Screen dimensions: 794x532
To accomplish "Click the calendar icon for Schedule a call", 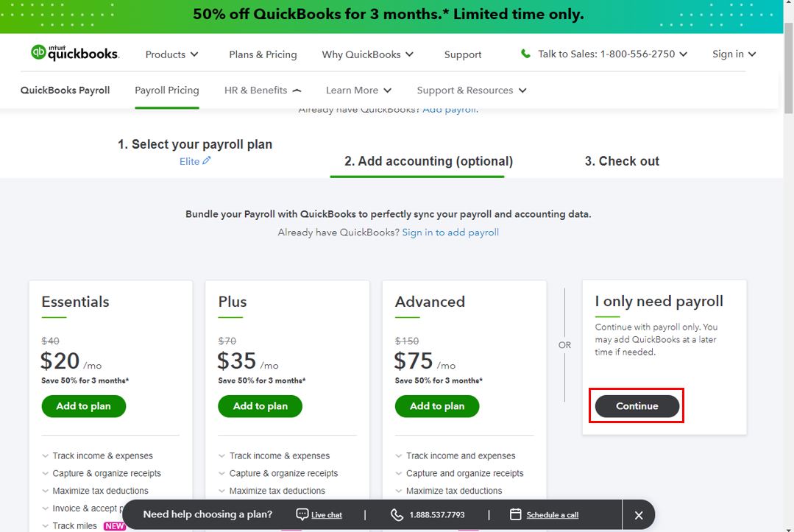I will (516, 514).
